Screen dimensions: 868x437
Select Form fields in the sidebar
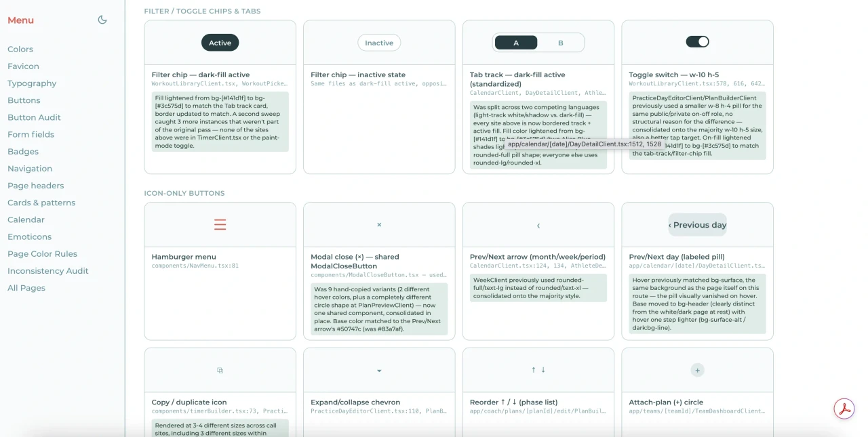(x=31, y=134)
